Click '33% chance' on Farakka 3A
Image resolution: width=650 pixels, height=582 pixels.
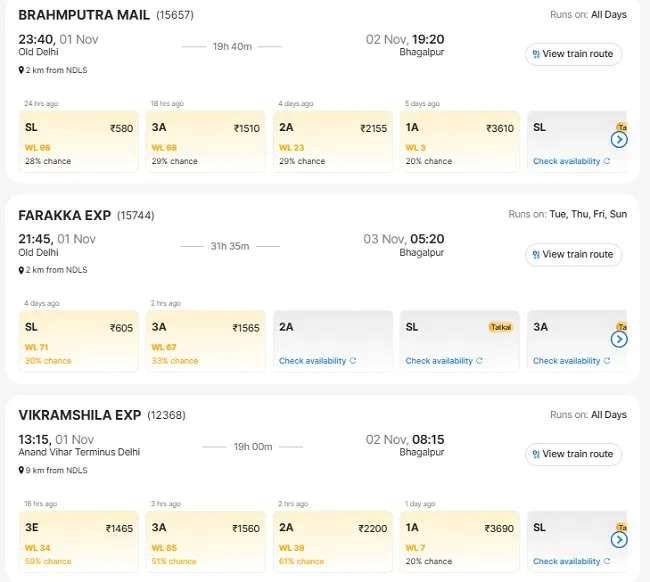[x=175, y=361]
